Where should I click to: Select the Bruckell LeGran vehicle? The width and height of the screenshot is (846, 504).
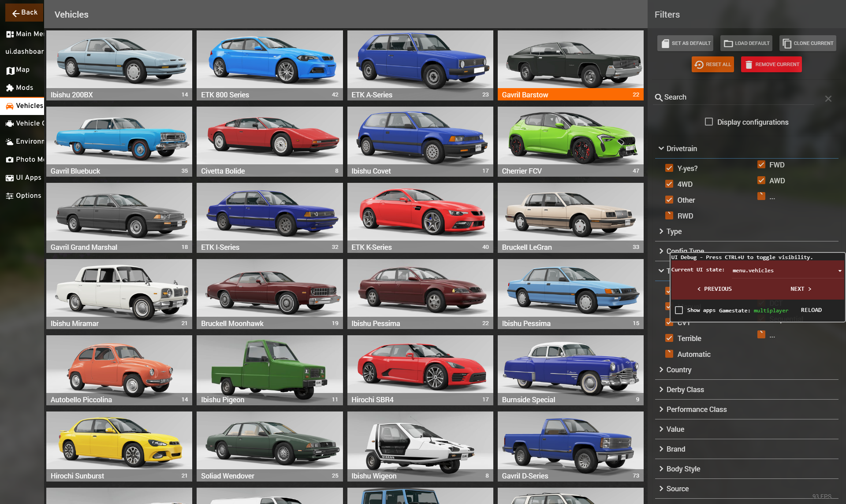(x=570, y=218)
